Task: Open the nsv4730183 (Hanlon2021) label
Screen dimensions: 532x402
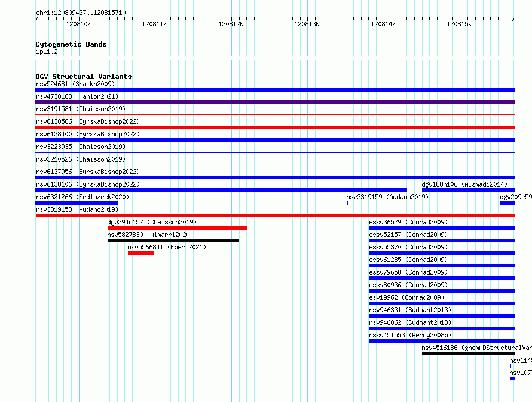Action: pos(77,96)
